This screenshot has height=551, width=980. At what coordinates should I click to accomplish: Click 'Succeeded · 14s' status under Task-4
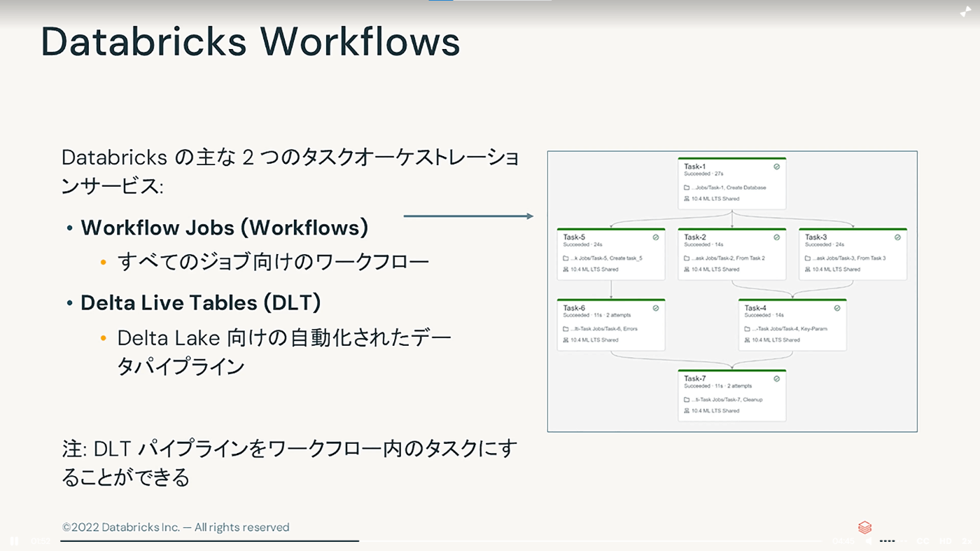[x=764, y=315]
